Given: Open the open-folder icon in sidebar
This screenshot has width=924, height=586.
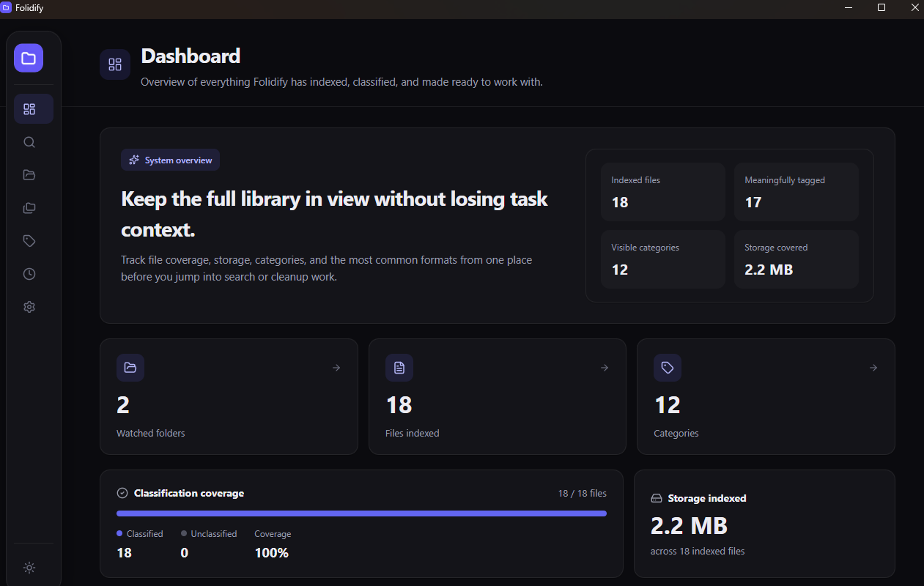Looking at the screenshot, I should 29,175.
